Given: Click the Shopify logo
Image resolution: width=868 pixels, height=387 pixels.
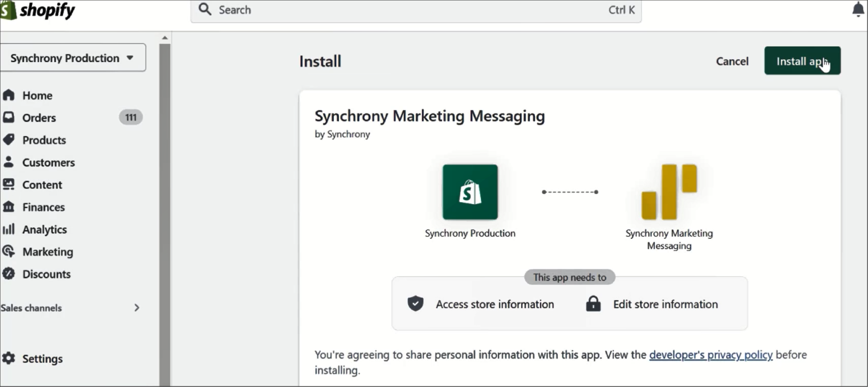Looking at the screenshot, I should tap(38, 10).
